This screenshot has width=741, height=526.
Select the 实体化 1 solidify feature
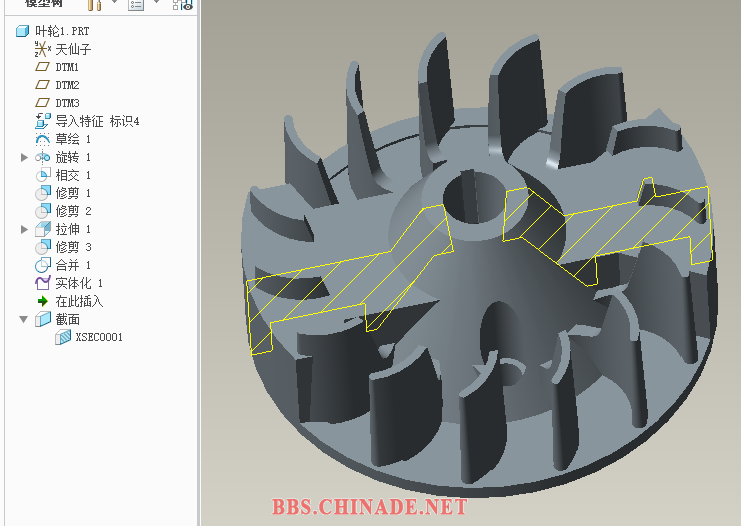(78, 283)
